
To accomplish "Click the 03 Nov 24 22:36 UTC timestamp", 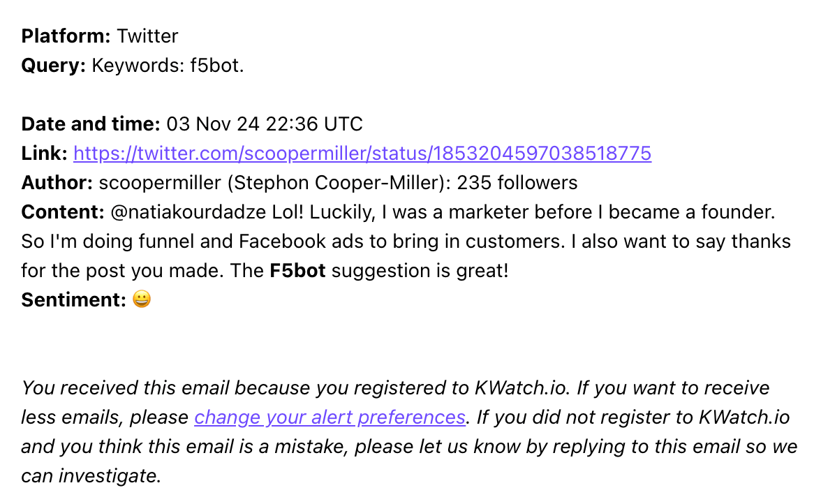I will coord(265,124).
